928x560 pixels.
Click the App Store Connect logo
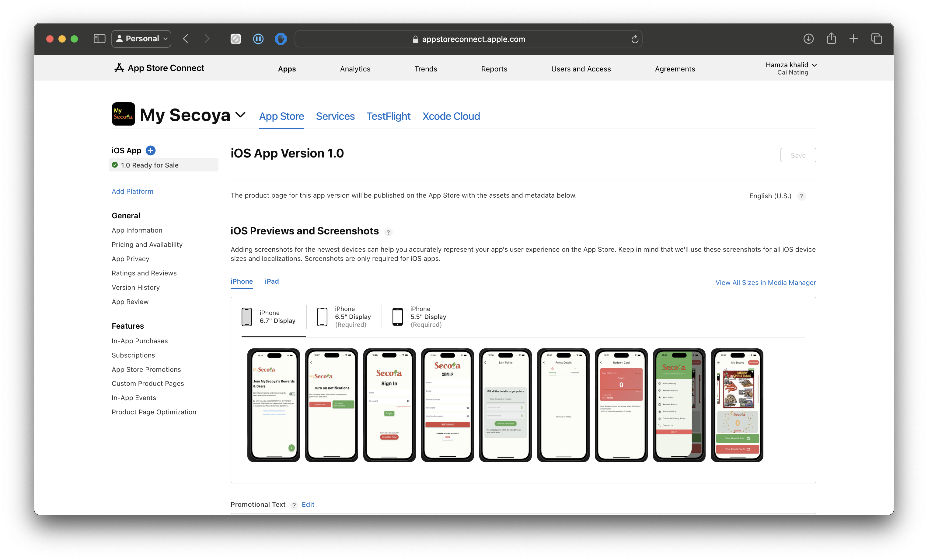(159, 68)
